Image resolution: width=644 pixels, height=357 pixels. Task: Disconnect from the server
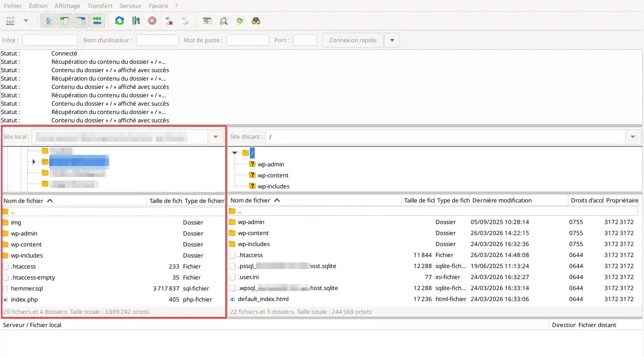pos(168,21)
